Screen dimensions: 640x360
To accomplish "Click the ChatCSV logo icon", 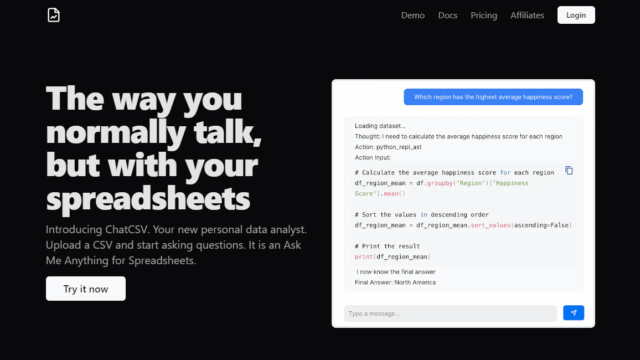I will 53,15.
